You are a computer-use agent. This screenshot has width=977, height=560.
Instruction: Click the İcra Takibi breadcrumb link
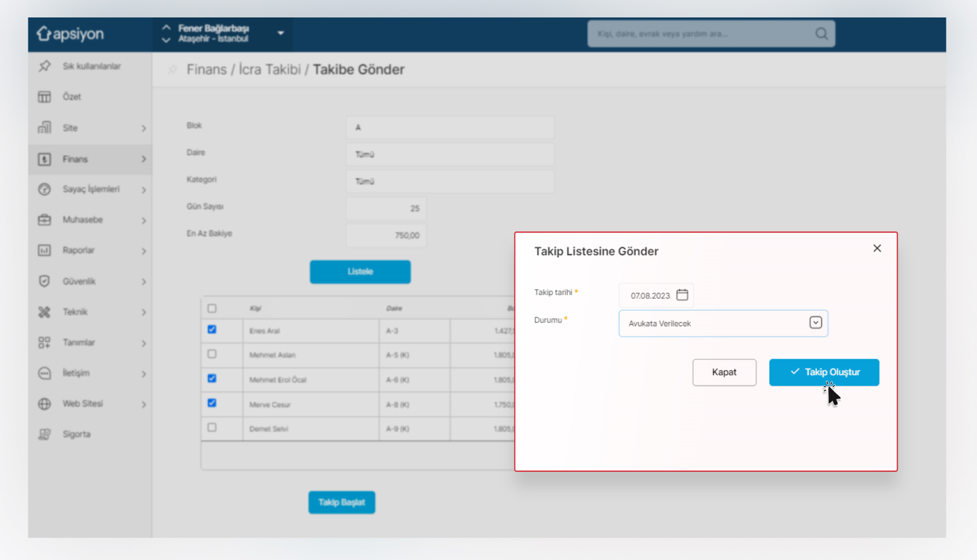pos(269,70)
